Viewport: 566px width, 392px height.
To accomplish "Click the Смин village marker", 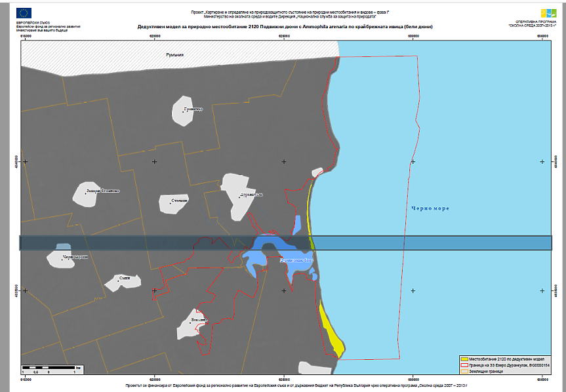I will [123, 281].
